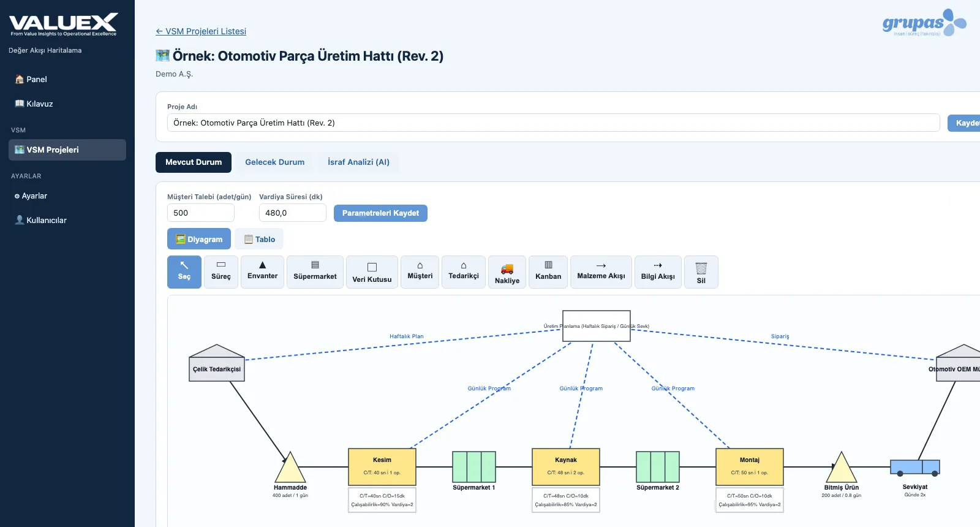Select the Sevkiyat truck node
The image size is (980, 527).
[x=915, y=468]
